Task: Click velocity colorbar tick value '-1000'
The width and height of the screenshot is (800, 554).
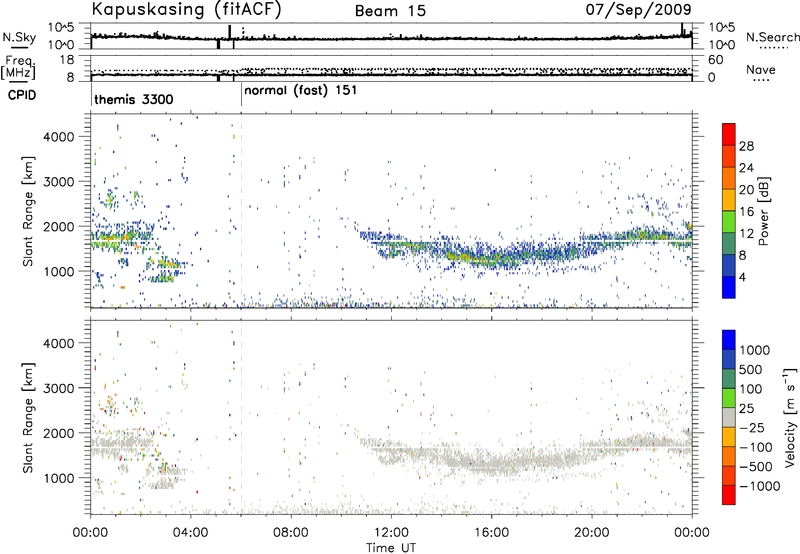Action: [x=759, y=486]
